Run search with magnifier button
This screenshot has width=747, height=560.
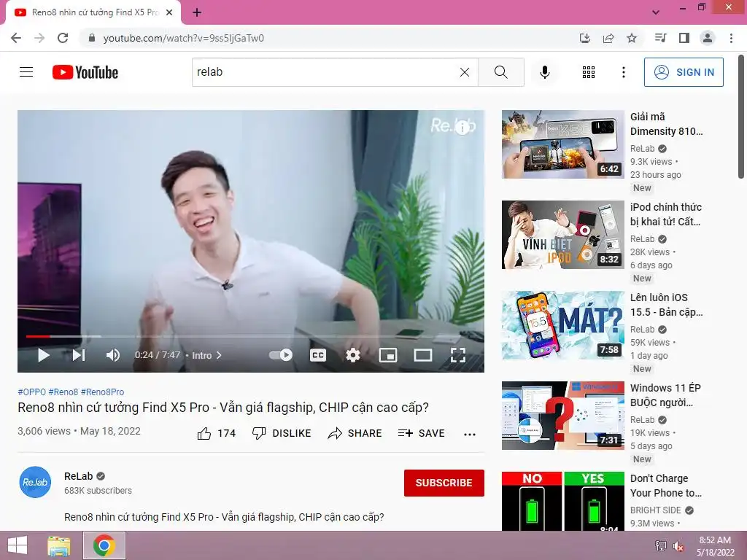500,72
